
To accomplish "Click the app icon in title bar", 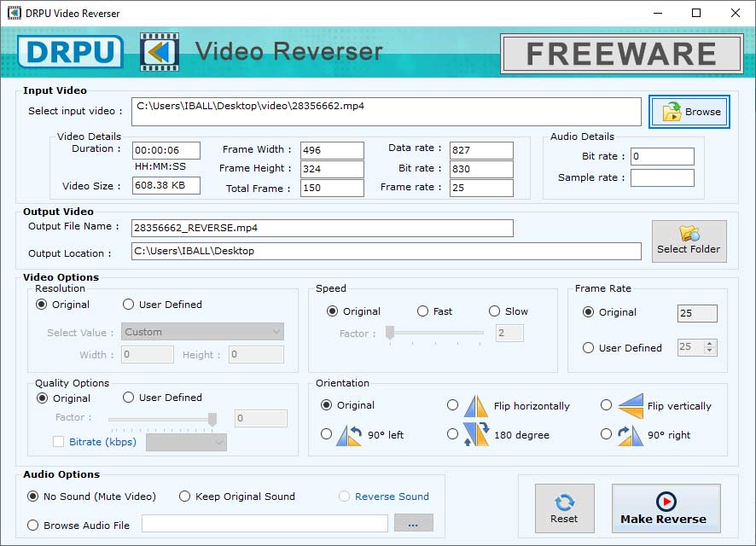I will pos(14,13).
